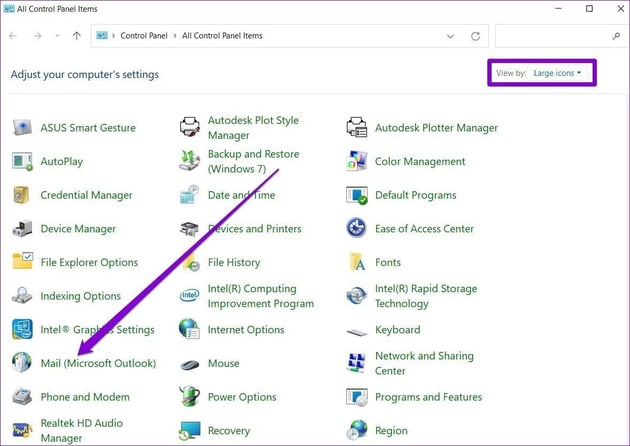The width and height of the screenshot is (630, 446).
Task: Click the search magnifier icon
Action: 616,36
